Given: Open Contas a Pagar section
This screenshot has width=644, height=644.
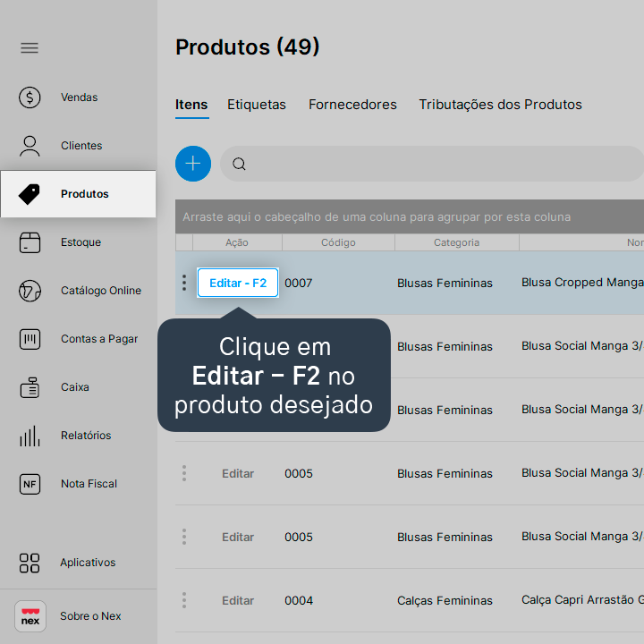Looking at the screenshot, I should [x=99, y=339].
